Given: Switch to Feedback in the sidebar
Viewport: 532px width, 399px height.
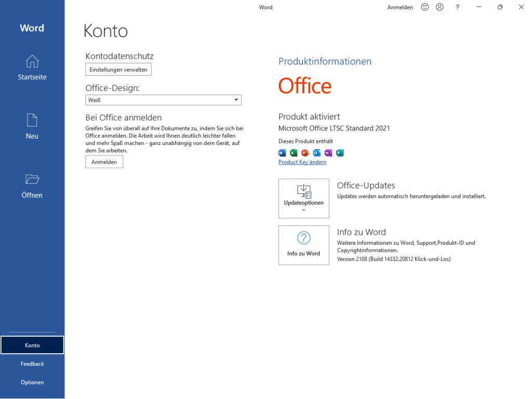Looking at the screenshot, I should [x=32, y=364].
